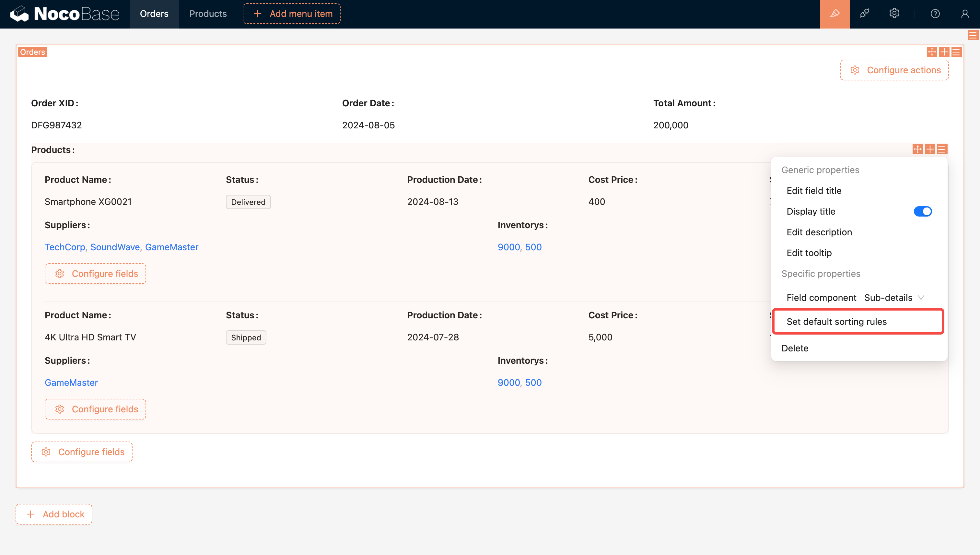Open the user profile icon

click(965, 14)
